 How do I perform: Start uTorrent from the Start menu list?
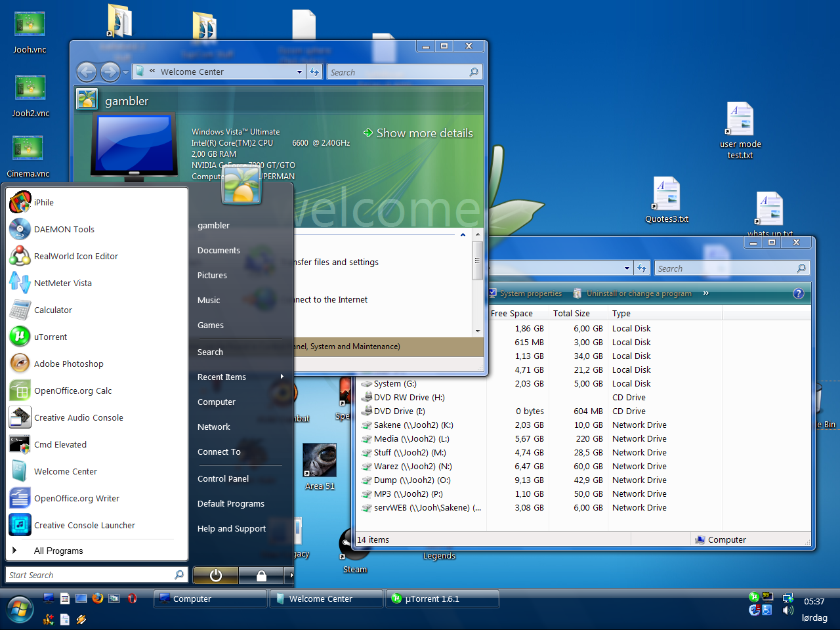(97, 337)
